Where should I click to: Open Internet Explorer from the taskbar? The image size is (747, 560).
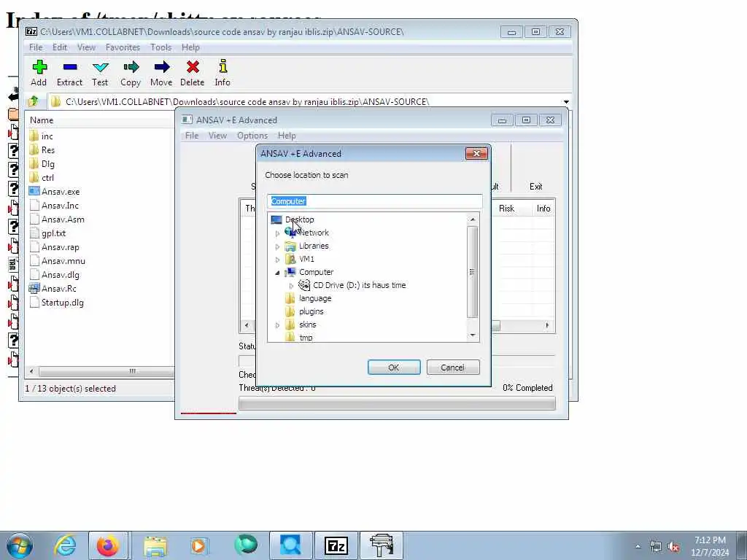click(65, 545)
